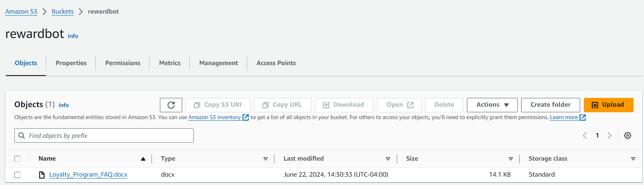Expand the Actions dropdown menu
This screenshot has height=185, width=644.
click(492, 105)
